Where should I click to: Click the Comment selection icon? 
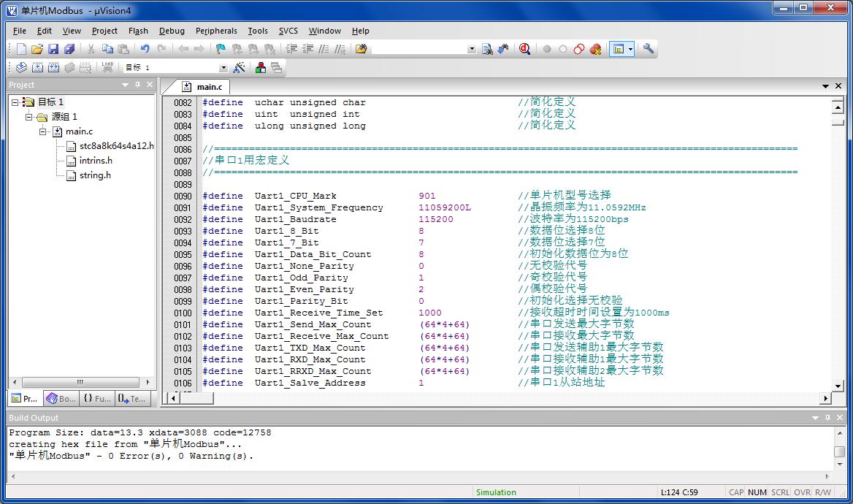click(x=324, y=49)
